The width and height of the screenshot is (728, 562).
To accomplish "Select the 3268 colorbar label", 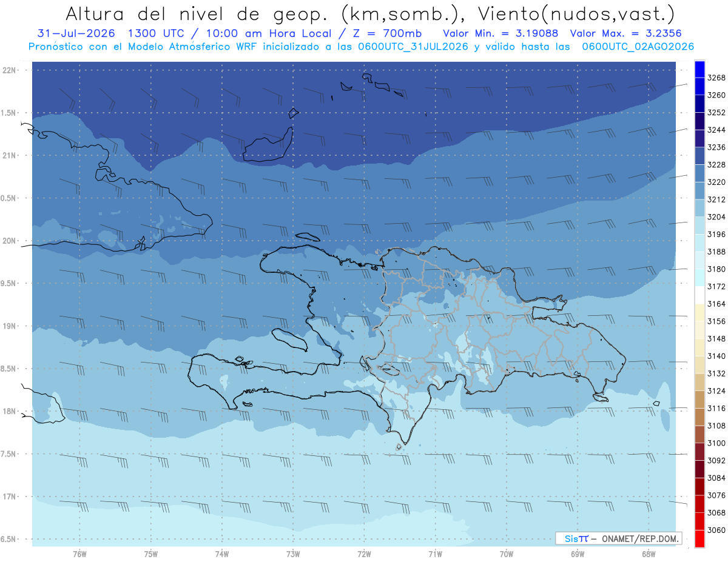I will tap(716, 78).
